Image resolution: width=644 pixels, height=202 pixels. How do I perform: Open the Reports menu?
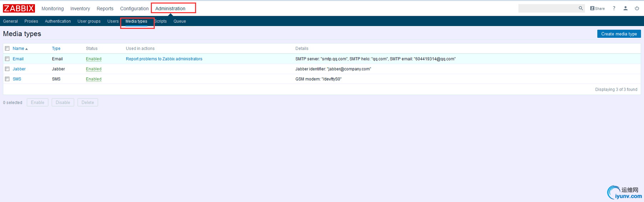[105, 9]
